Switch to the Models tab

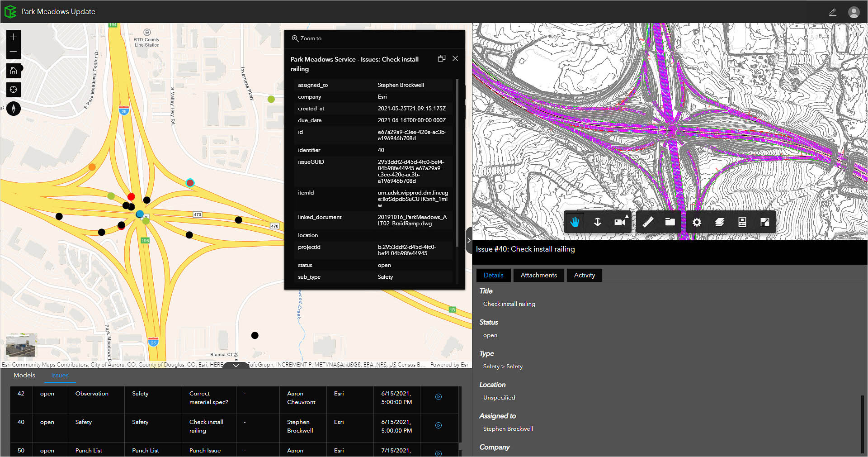pyautogui.click(x=24, y=375)
